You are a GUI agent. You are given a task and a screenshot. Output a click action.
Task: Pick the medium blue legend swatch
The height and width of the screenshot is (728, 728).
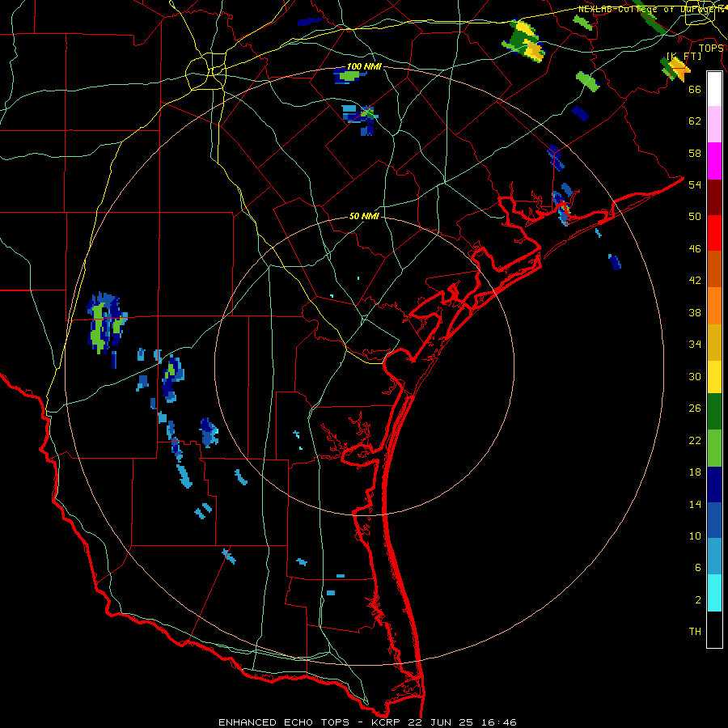(x=714, y=520)
